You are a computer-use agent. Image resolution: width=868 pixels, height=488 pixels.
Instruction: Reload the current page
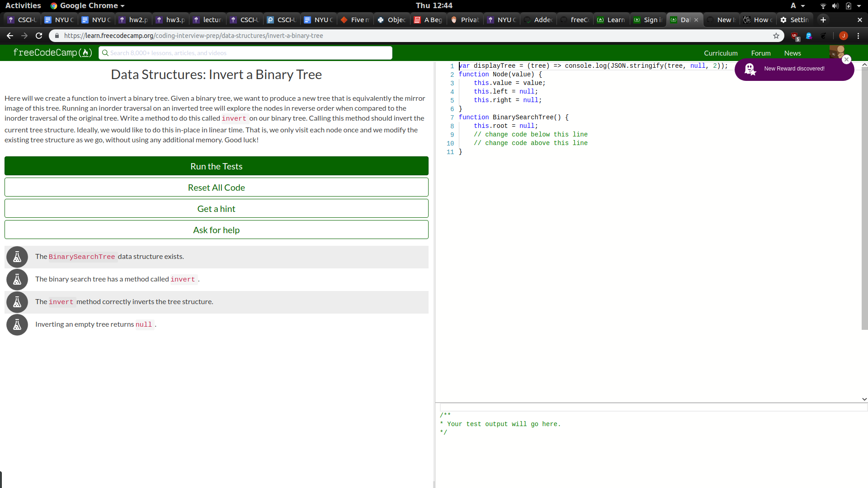39,35
